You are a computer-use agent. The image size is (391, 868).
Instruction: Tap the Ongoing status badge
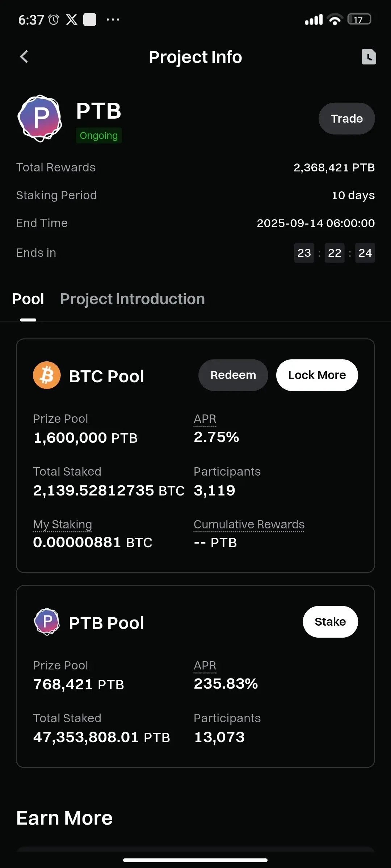pyautogui.click(x=98, y=136)
